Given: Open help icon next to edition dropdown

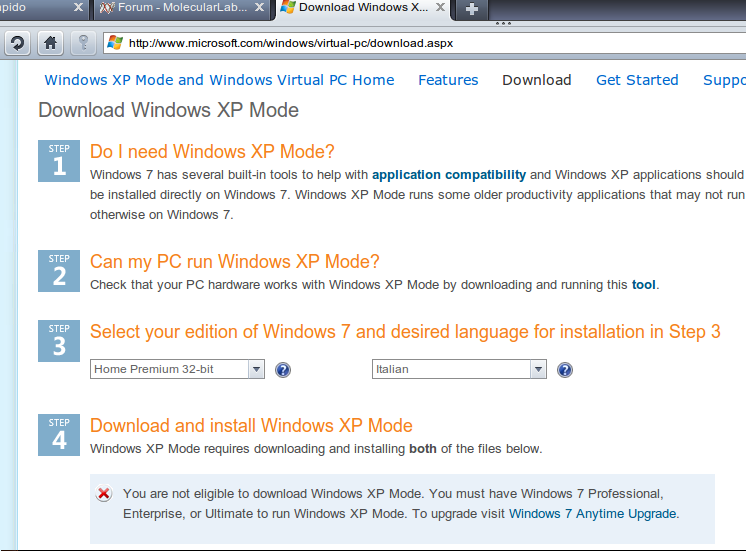Looking at the screenshot, I should [283, 370].
